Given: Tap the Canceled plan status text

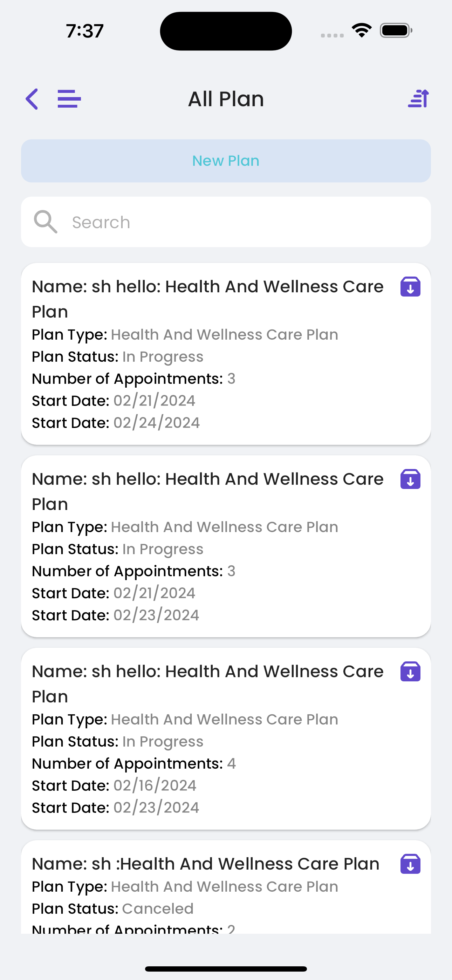Looking at the screenshot, I should coord(158,908).
